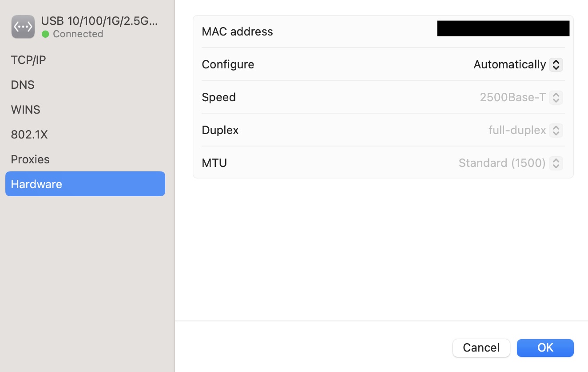588x372 pixels.
Task: Select the Hardware sidebar item
Action: (x=85, y=184)
